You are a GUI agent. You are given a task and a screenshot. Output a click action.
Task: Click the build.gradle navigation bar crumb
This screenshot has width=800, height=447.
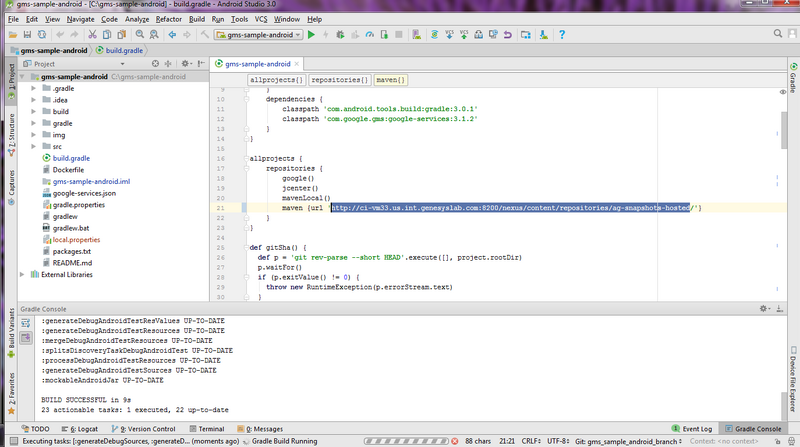point(119,51)
